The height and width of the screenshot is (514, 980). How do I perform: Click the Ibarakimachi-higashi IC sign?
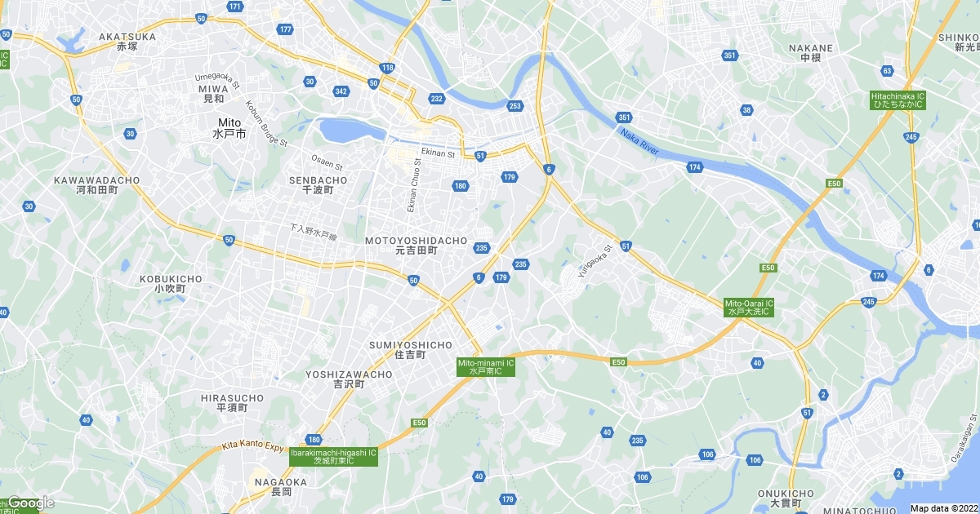(x=333, y=457)
